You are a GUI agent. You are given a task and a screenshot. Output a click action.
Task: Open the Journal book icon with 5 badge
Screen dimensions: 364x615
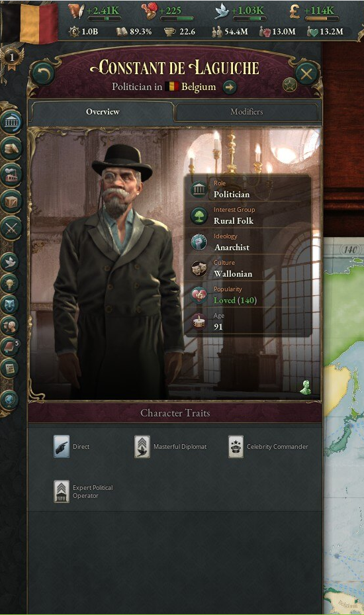pos(10,347)
